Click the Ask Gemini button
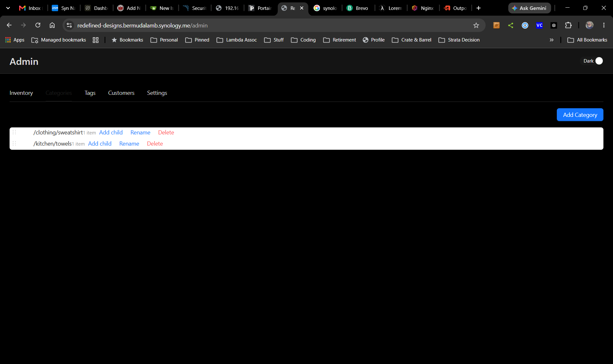The image size is (613, 364). (529, 8)
